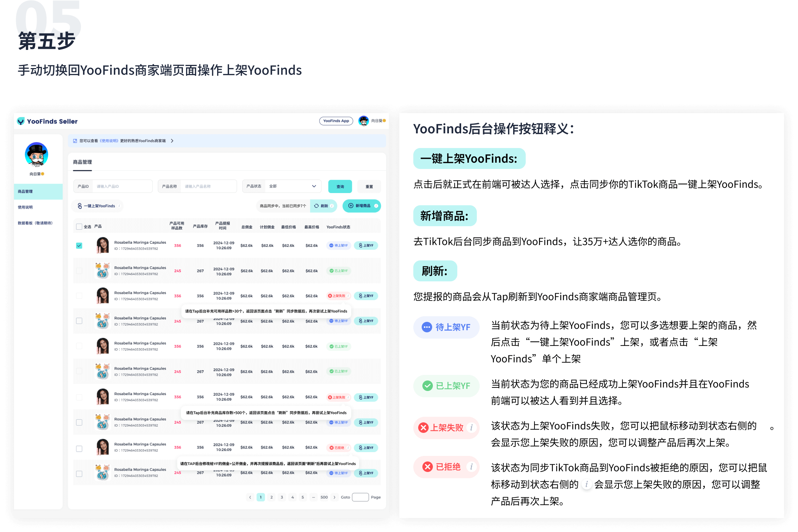Click top-right user avatar icon
The height and width of the screenshot is (532, 798).
point(363,121)
